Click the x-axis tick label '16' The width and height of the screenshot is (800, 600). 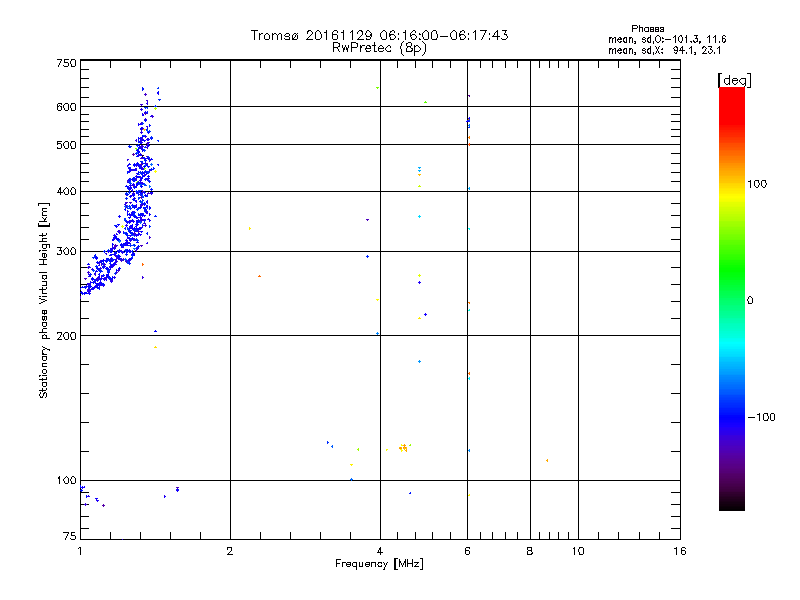pos(680,551)
